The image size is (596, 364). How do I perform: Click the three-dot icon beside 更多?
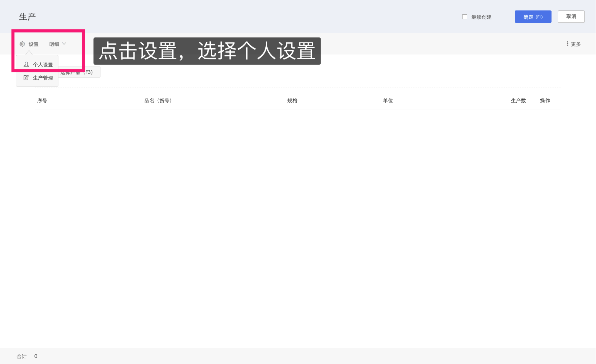coord(567,44)
